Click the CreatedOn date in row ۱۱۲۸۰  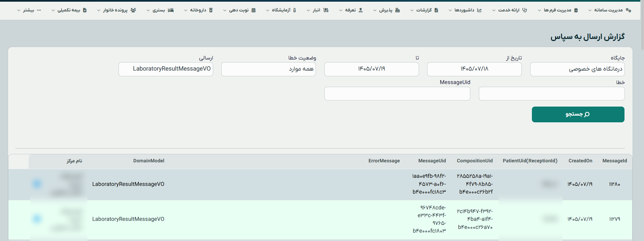point(580,184)
